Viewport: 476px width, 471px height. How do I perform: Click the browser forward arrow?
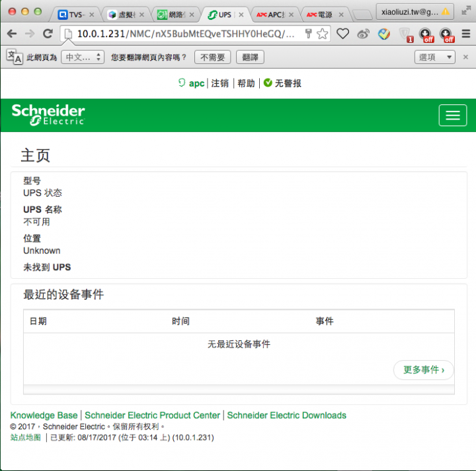pyautogui.click(x=30, y=34)
